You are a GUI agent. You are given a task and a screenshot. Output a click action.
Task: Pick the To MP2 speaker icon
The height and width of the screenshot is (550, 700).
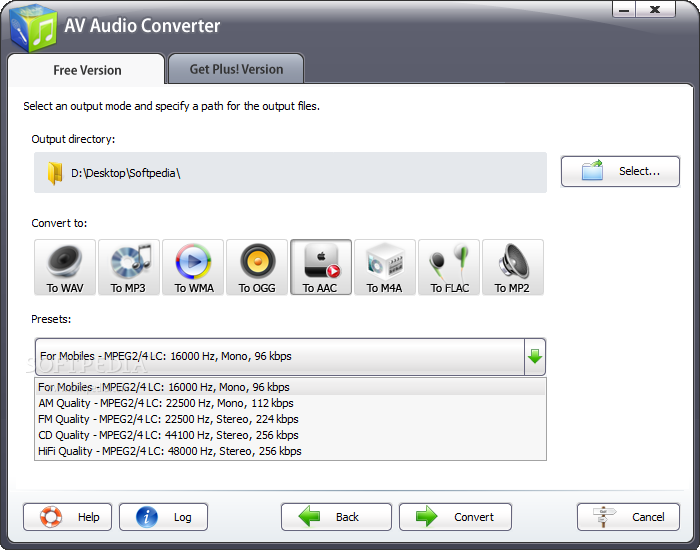click(513, 267)
